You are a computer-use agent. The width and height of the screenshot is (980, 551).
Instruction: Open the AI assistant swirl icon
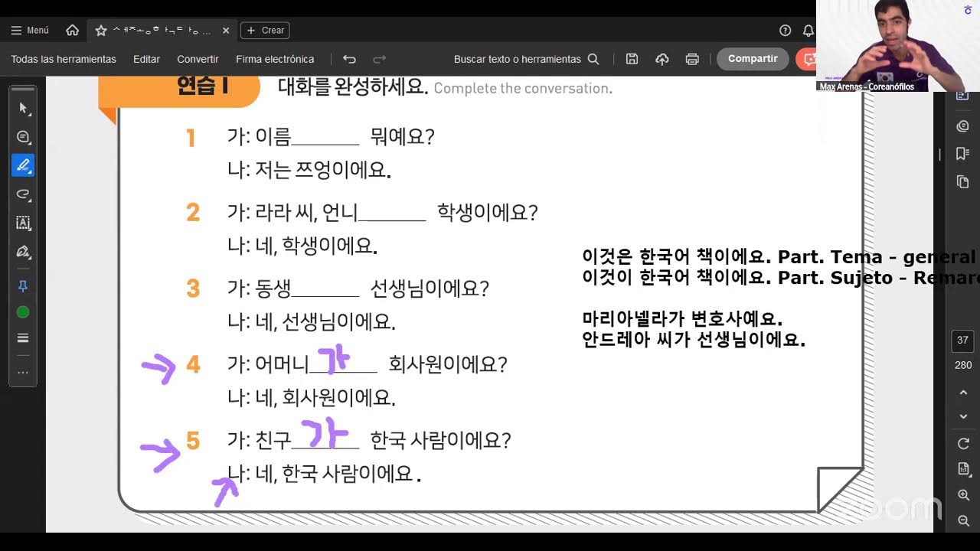tap(963, 126)
